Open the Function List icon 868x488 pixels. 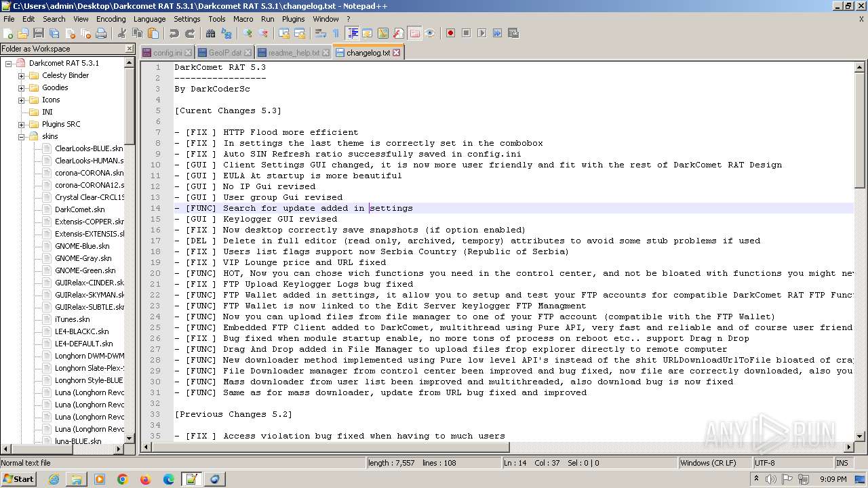pyautogui.click(x=399, y=33)
